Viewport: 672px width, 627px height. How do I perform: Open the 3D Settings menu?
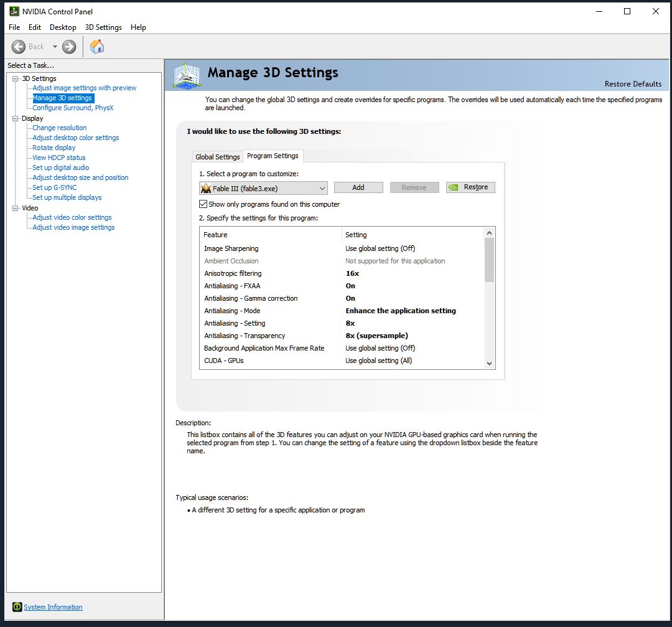[103, 27]
